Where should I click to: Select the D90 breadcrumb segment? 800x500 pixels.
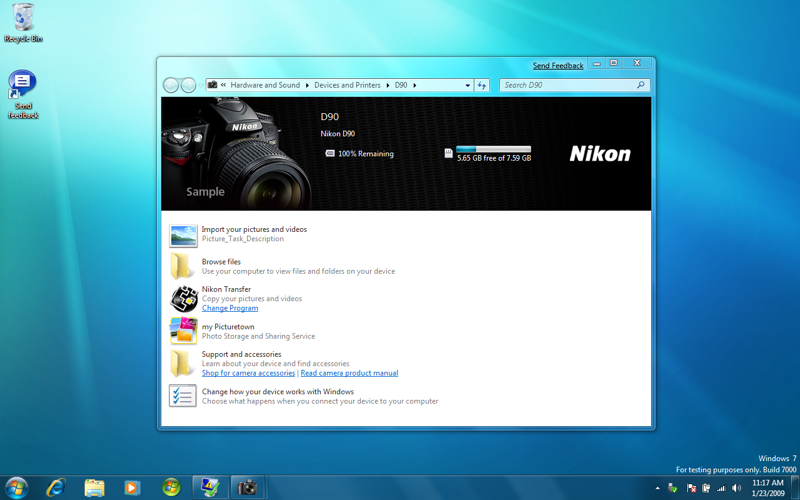[401, 85]
